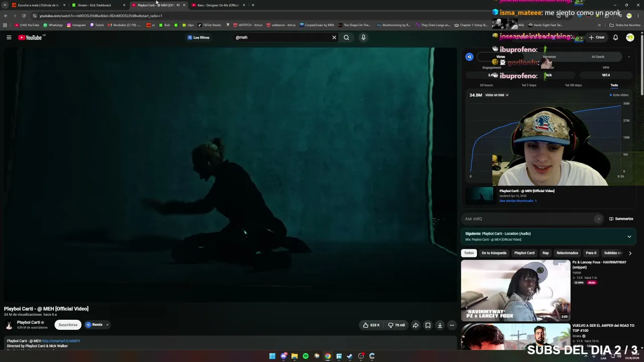Open Spotify from the taskbar
The height and width of the screenshot is (362, 644).
pyautogui.click(x=305, y=356)
